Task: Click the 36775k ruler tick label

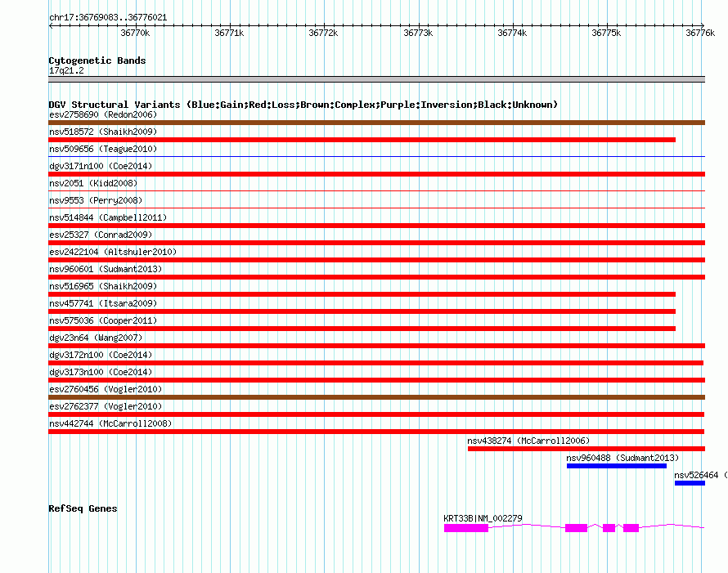Action: point(606,33)
